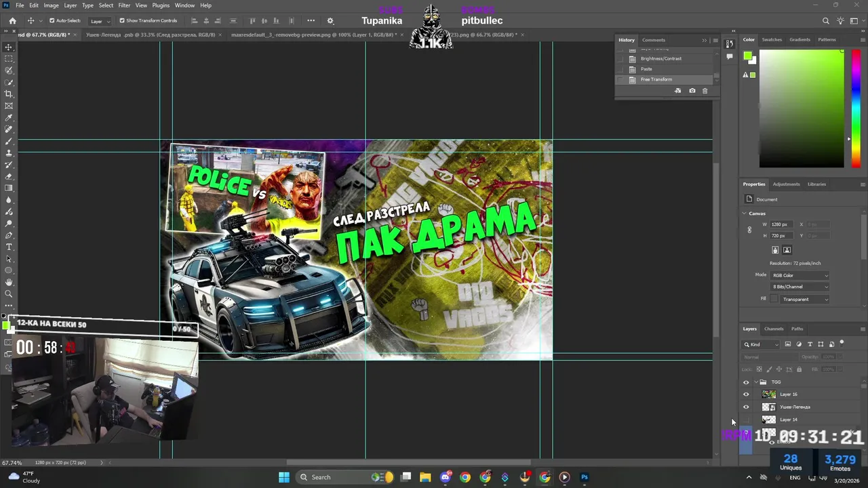Delete current state in History panel

(705, 91)
